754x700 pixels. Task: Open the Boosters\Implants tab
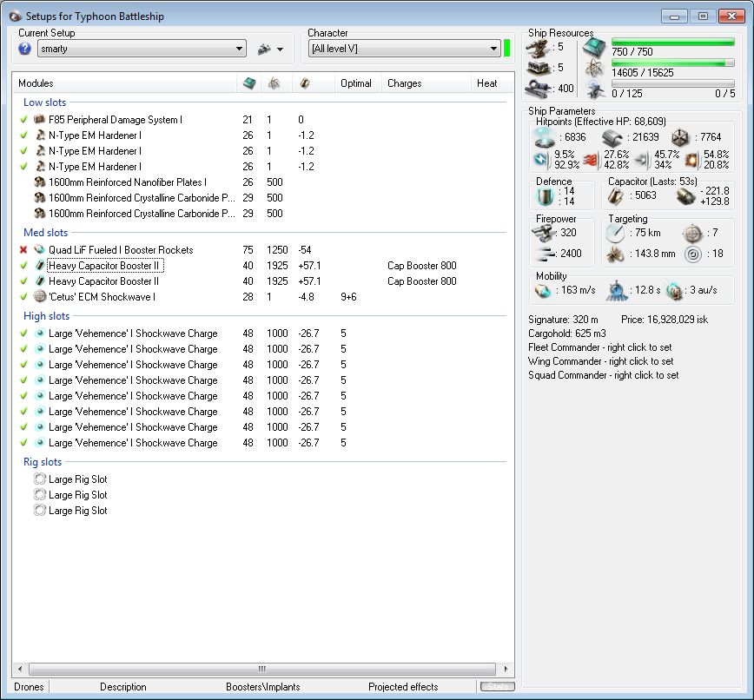[262, 687]
